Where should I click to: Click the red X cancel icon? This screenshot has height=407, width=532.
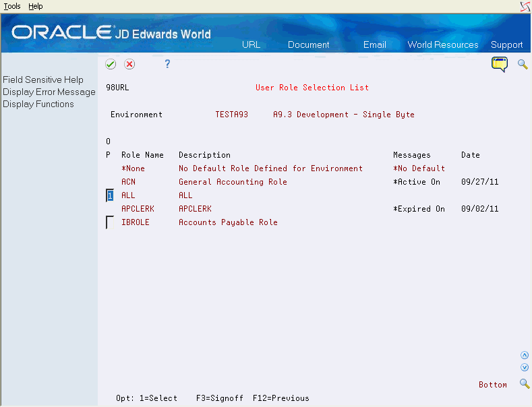pos(129,64)
